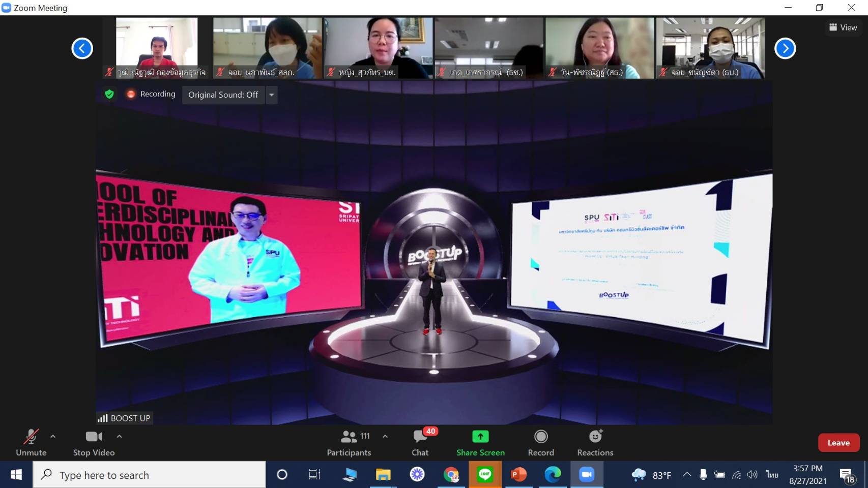Open the monitor icon app on taskbar
868x488 pixels.
coord(350,475)
